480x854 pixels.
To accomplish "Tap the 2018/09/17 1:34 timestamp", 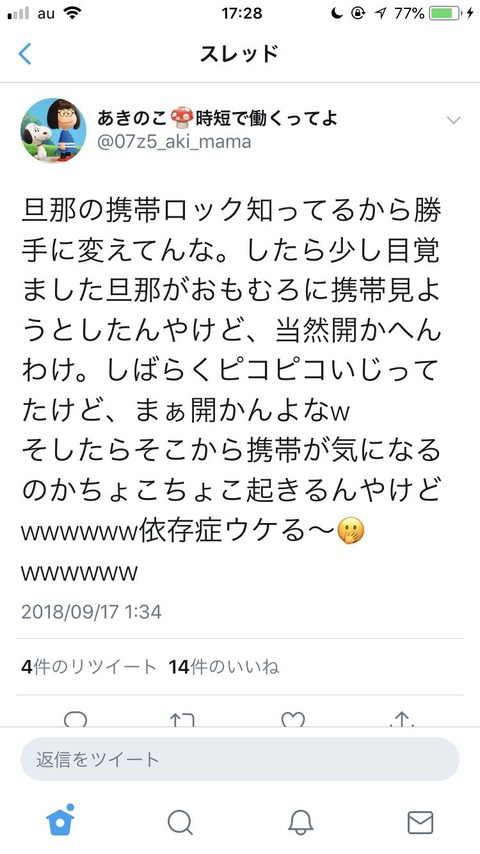I will click(x=91, y=611).
